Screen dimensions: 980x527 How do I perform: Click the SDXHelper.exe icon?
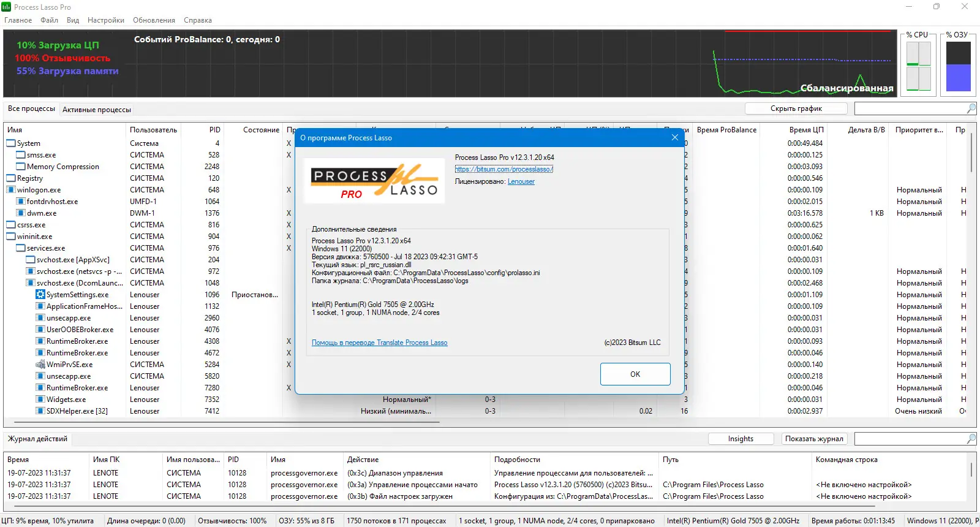point(40,411)
